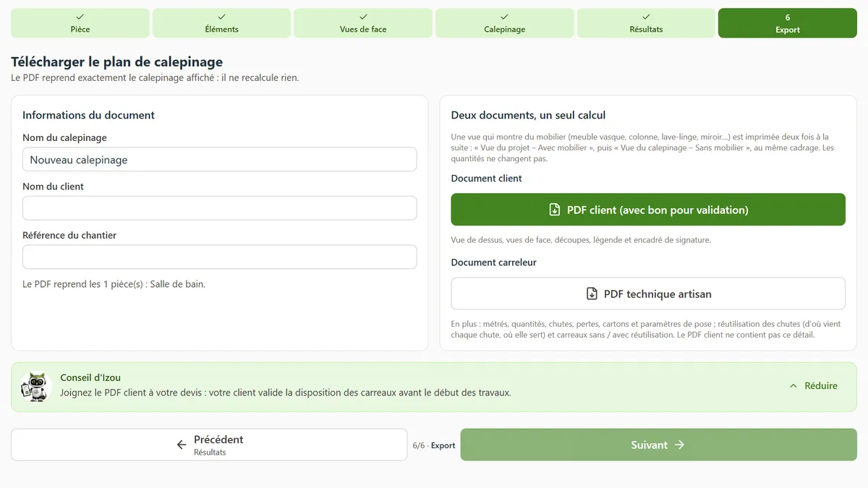The width and height of the screenshot is (868, 488).
Task: Click the 'Conseil d'Izou' title
Action: [x=90, y=377]
